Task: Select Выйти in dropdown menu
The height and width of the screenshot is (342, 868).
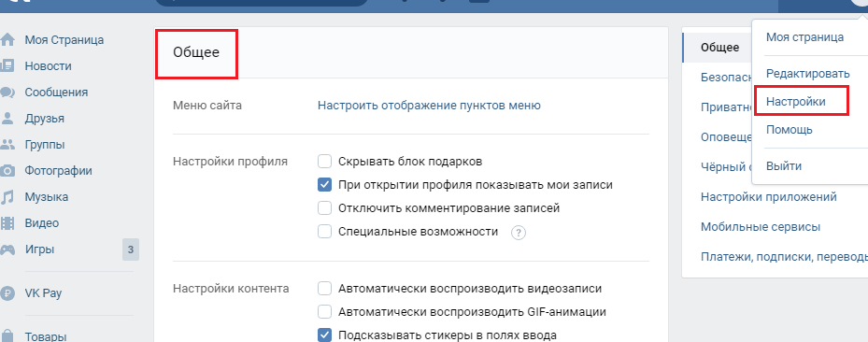Action: 784,166
